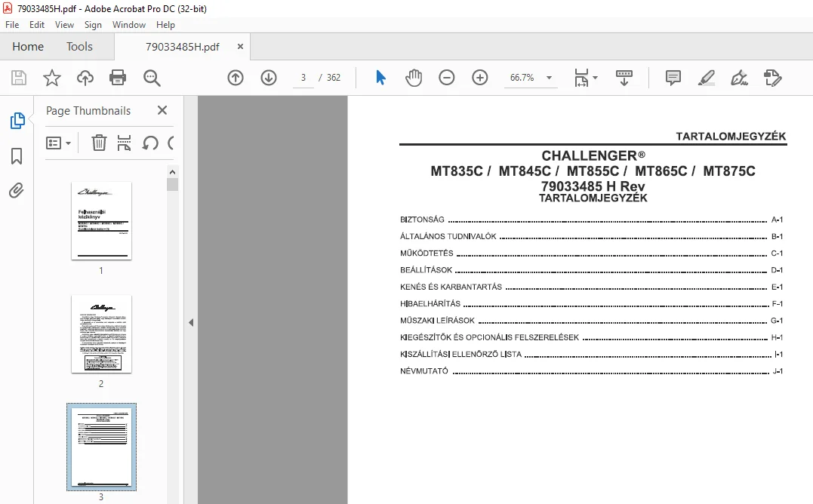The image size is (813, 504).
Task: Select the Highlight text pen tool
Action: [x=707, y=78]
